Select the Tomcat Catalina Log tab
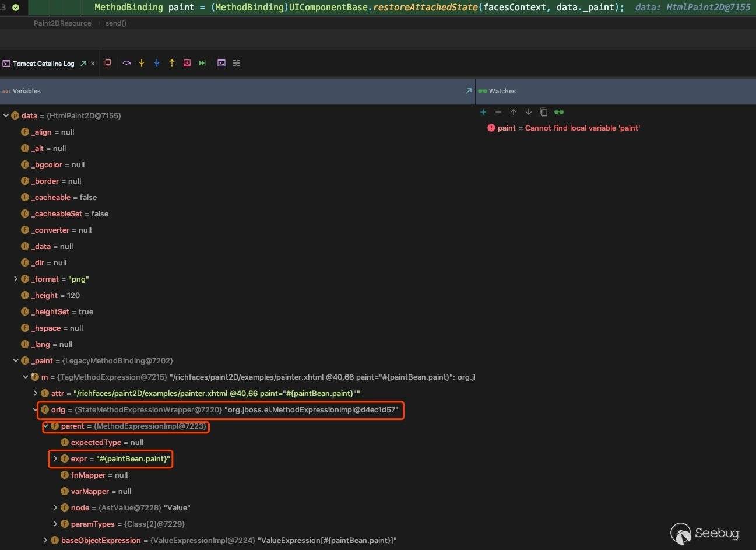Screen dimensions: 756x550 coord(43,64)
